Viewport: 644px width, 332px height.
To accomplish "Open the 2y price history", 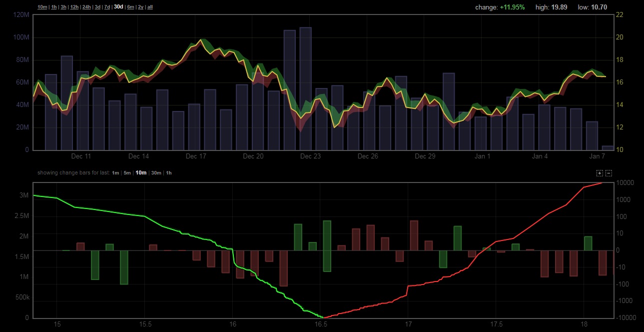I will (140, 7).
